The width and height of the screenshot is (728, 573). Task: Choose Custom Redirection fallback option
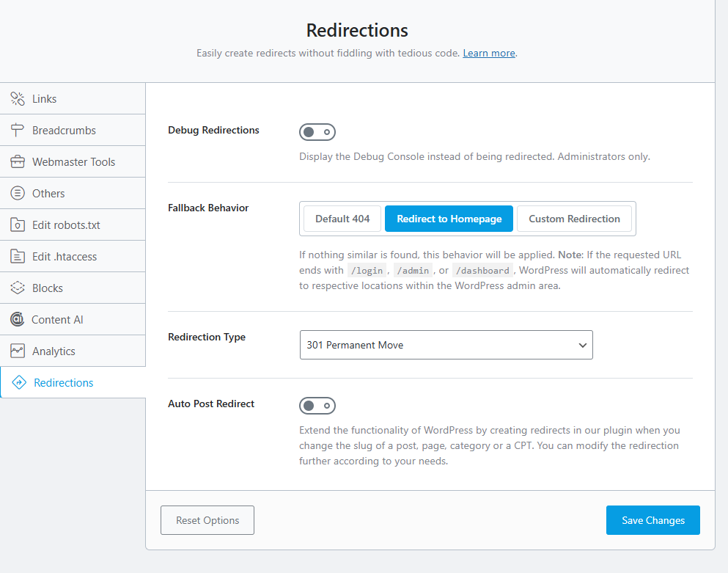[574, 219]
